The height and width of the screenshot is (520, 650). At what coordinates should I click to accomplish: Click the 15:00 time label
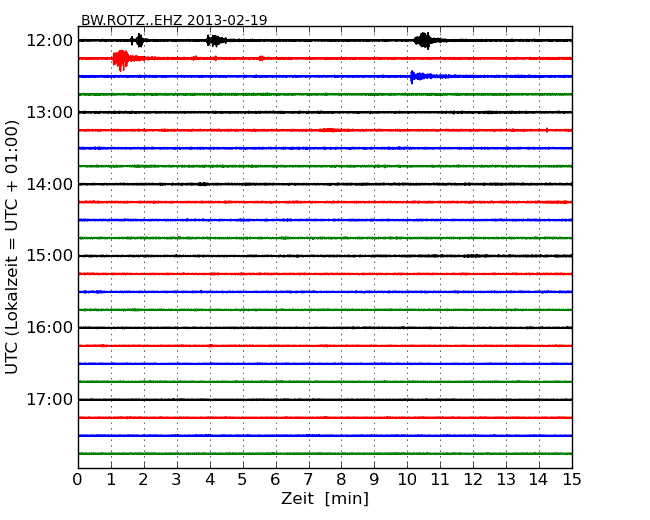50,255
